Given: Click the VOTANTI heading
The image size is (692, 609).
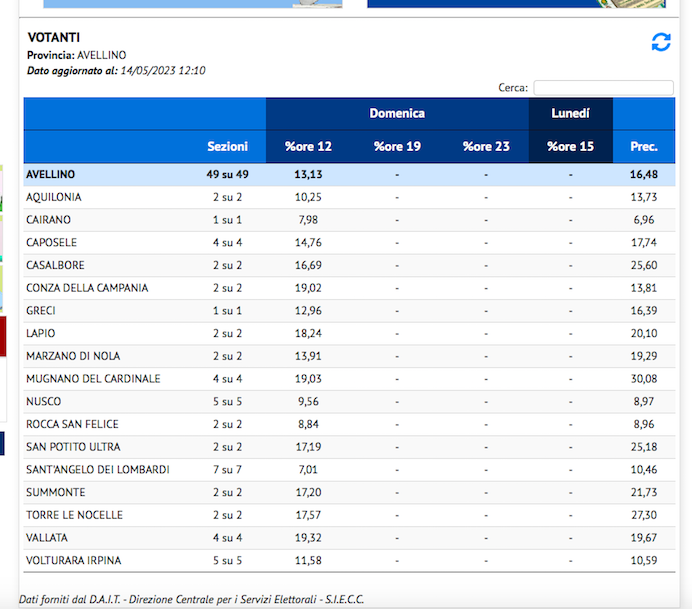Looking at the screenshot, I should tap(53, 38).
